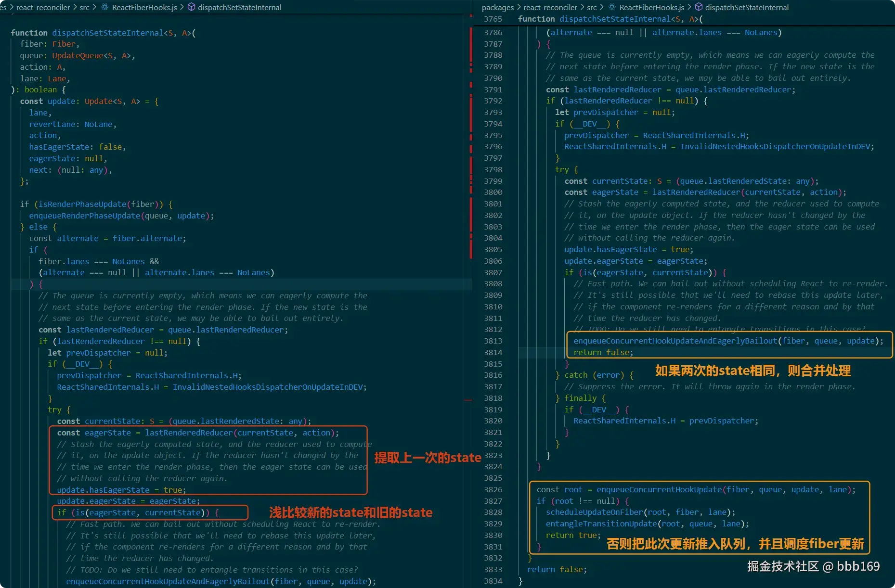Click line number 3799 in right gutter
This screenshot has width=895, height=588.
(493, 181)
